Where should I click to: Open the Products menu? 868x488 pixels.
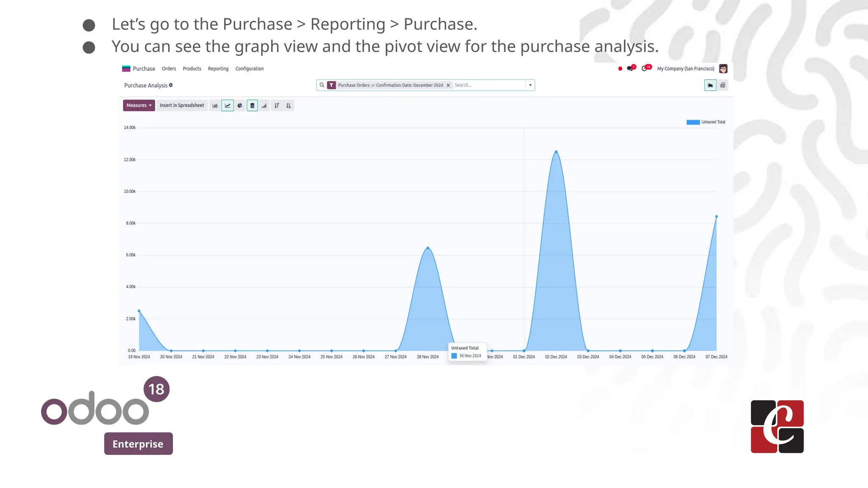(x=192, y=69)
